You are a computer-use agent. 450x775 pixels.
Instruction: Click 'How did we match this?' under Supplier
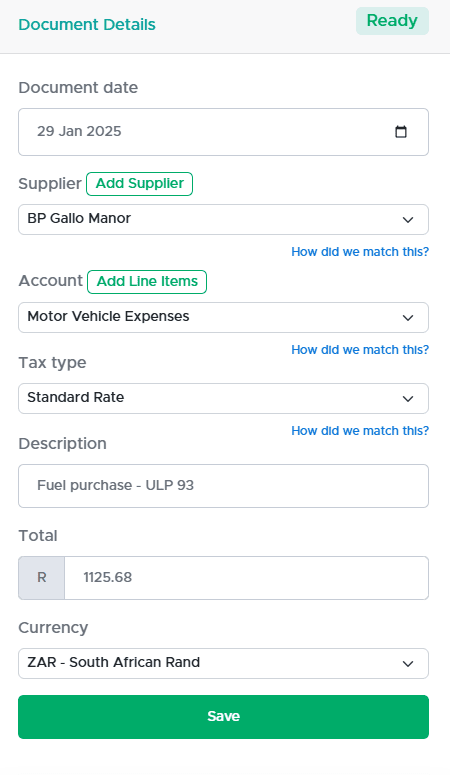360,252
